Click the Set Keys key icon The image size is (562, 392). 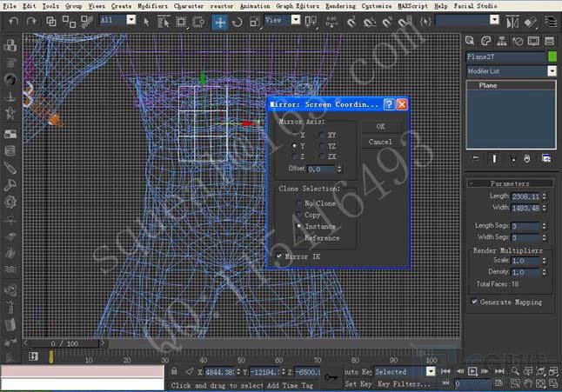point(331,376)
